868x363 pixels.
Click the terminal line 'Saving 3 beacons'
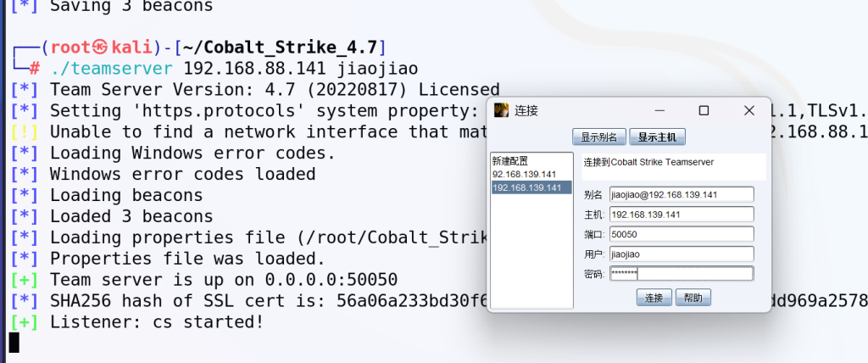[131, 7]
